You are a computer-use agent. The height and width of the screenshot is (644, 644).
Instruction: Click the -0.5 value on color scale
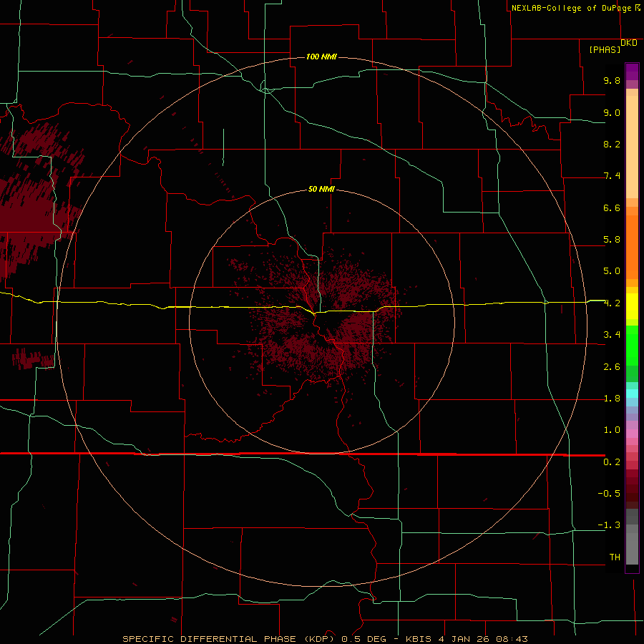[609, 494]
